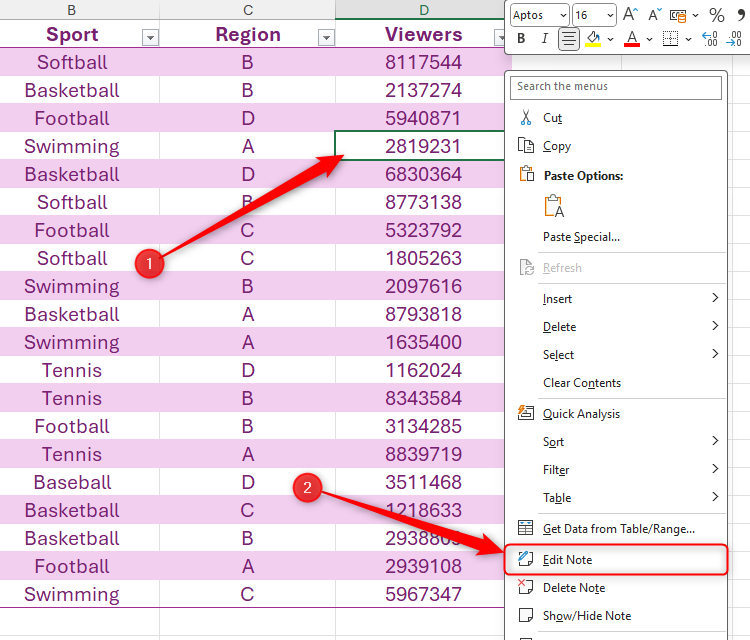Open the Sport column filter dropdown
This screenshot has width=750, height=640.
pyautogui.click(x=150, y=37)
